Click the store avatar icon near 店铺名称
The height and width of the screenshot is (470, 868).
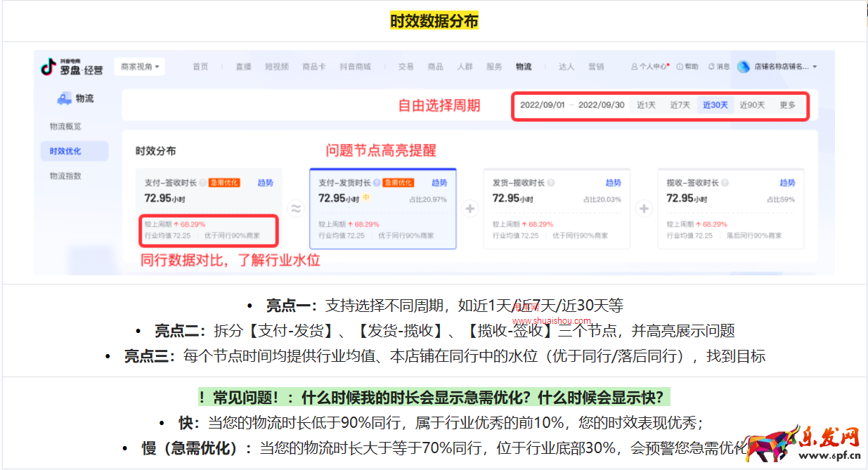pos(744,67)
